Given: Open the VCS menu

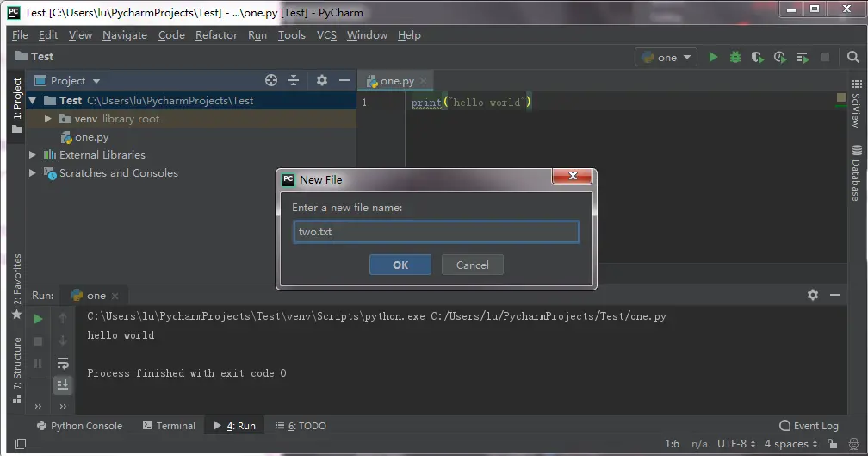Looking at the screenshot, I should click(x=326, y=34).
